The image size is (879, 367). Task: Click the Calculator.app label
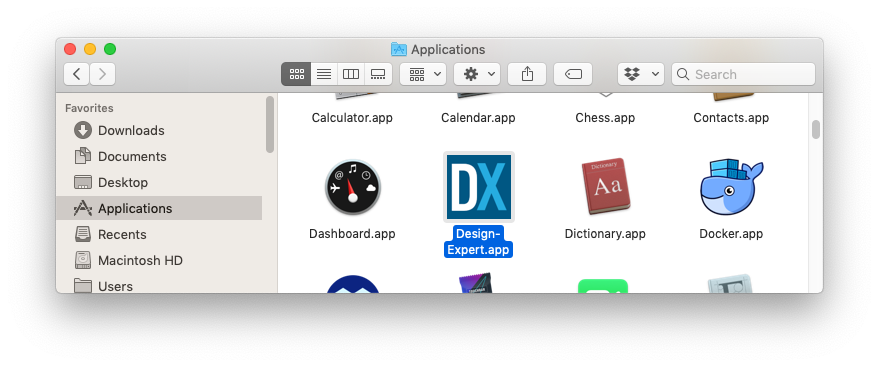[x=352, y=118]
